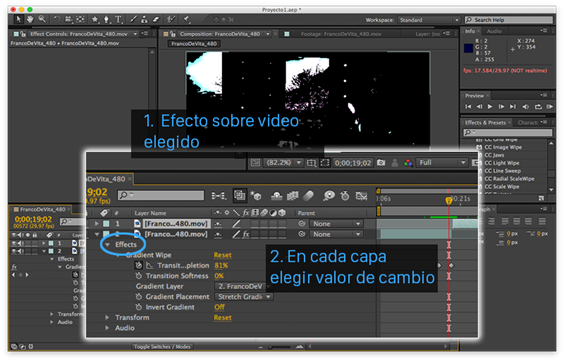Open Stretch Gradi placement dropdown

[x=244, y=297]
